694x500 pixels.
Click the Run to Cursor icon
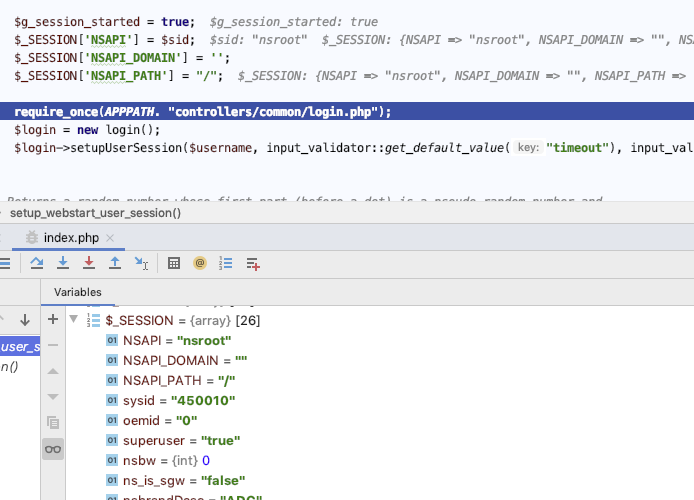141,264
